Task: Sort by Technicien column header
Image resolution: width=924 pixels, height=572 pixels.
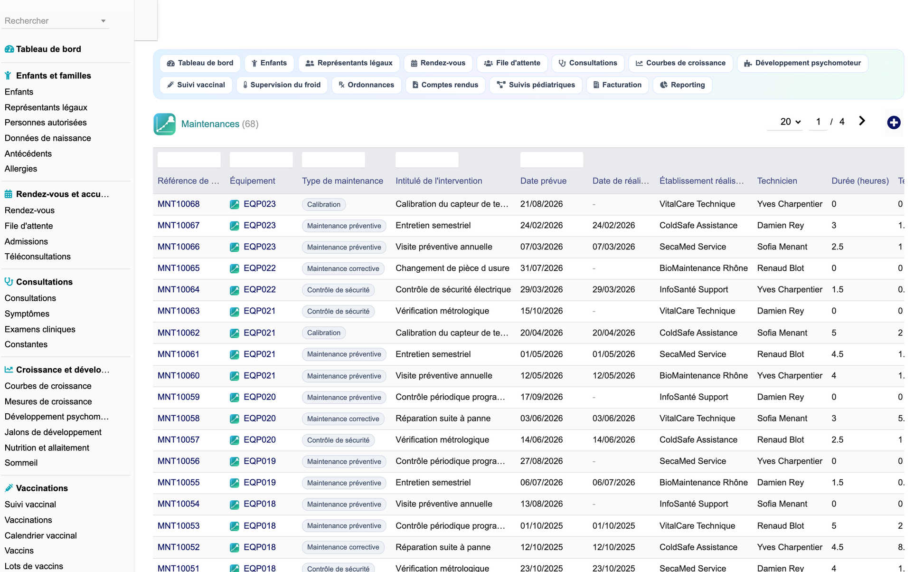Action: click(777, 181)
